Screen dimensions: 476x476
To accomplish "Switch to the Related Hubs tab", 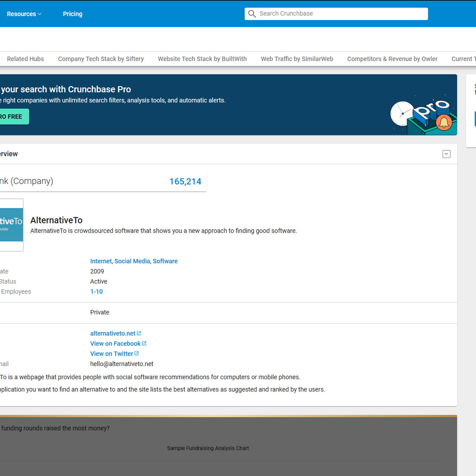I will pos(25,59).
